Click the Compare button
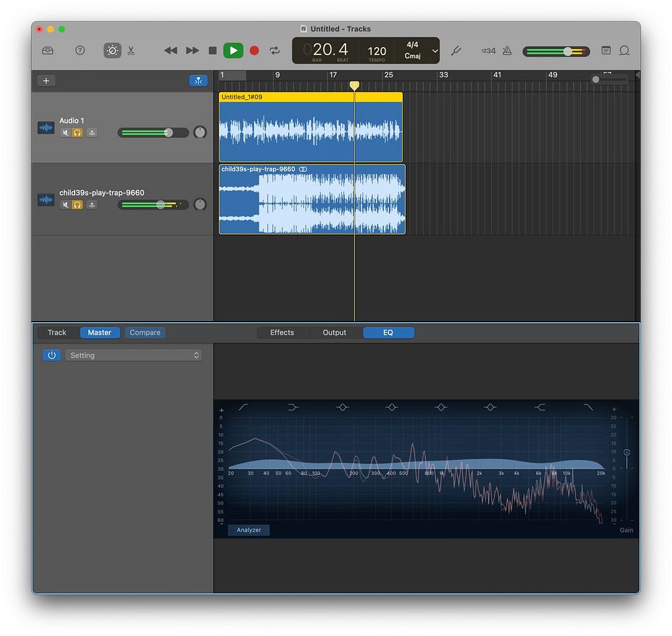The width and height of the screenshot is (672, 636). [145, 332]
